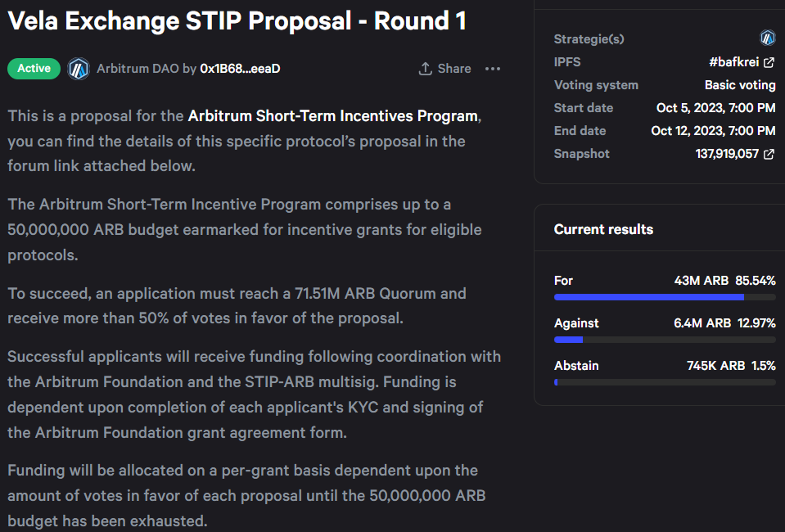The height and width of the screenshot is (532, 785).
Task: Click the Current results heading
Action: pyautogui.click(x=603, y=229)
